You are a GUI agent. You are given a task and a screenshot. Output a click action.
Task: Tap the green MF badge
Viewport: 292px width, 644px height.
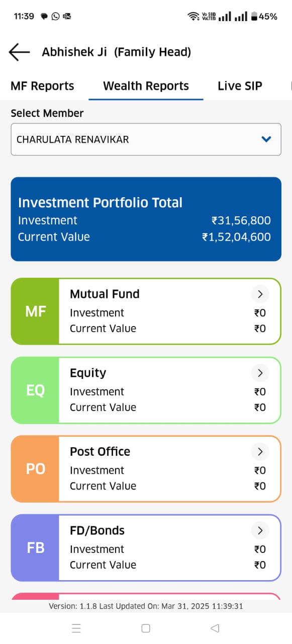click(x=35, y=311)
